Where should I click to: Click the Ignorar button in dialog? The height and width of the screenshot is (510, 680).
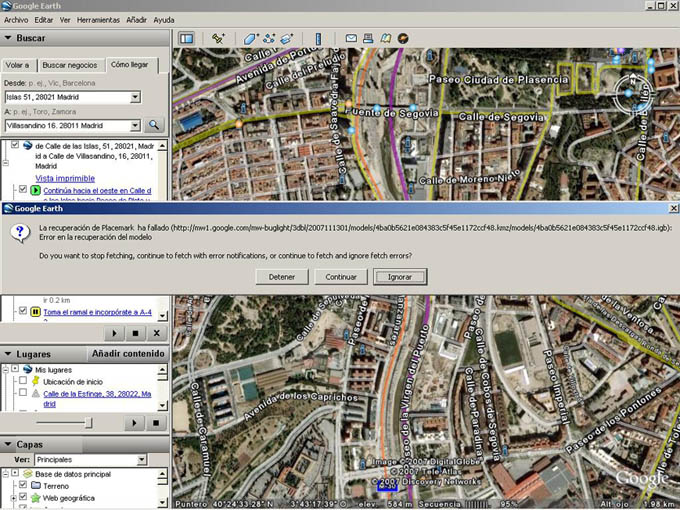(x=400, y=277)
